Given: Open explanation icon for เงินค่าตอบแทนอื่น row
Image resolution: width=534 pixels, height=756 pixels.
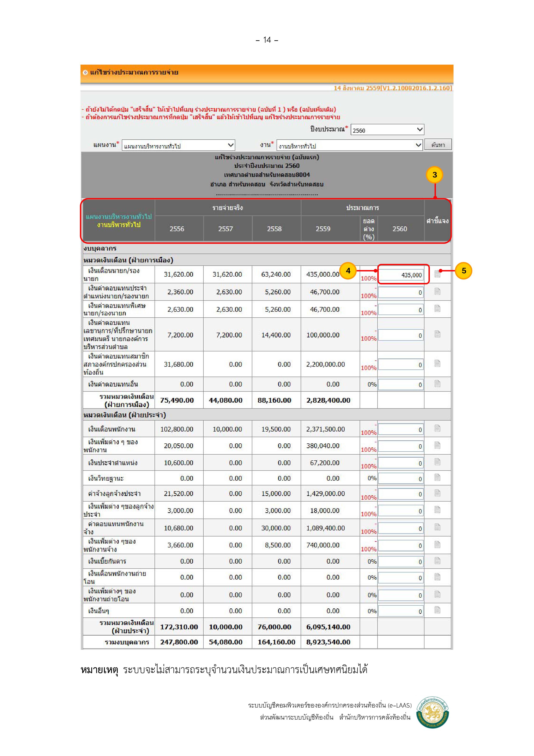Looking at the screenshot, I should point(437,383).
